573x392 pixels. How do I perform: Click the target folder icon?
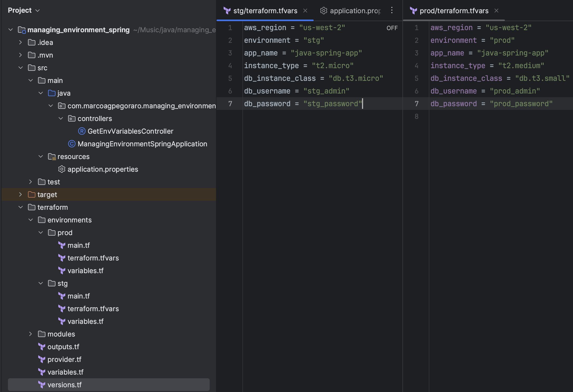point(32,194)
